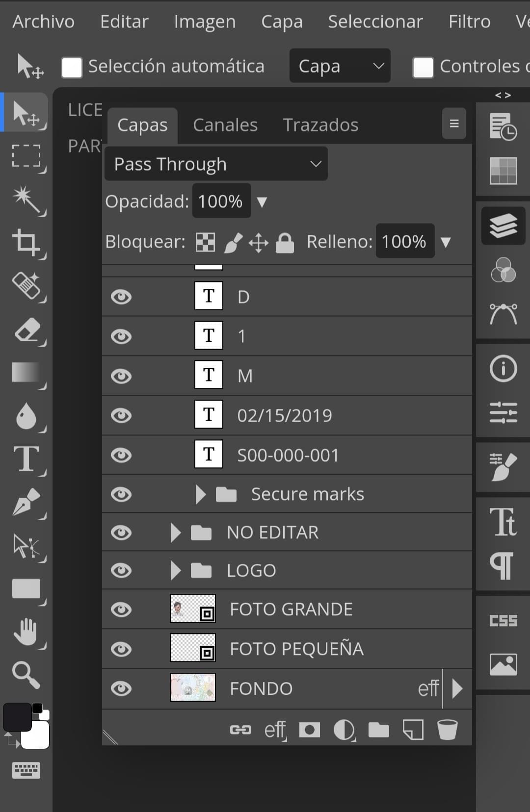Image resolution: width=530 pixels, height=812 pixels.
Task: Open the Pass Through blend mode dropdown
Action: point(216,164)
